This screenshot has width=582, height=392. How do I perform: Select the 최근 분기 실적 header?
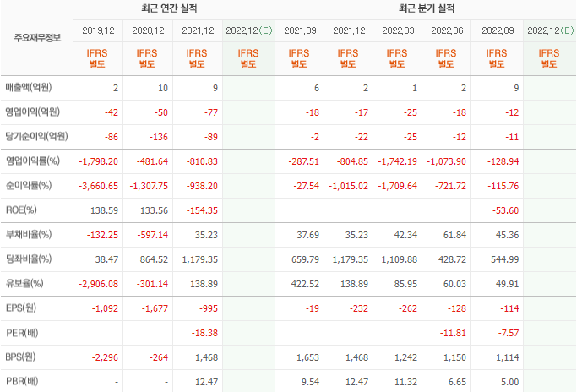427,8
